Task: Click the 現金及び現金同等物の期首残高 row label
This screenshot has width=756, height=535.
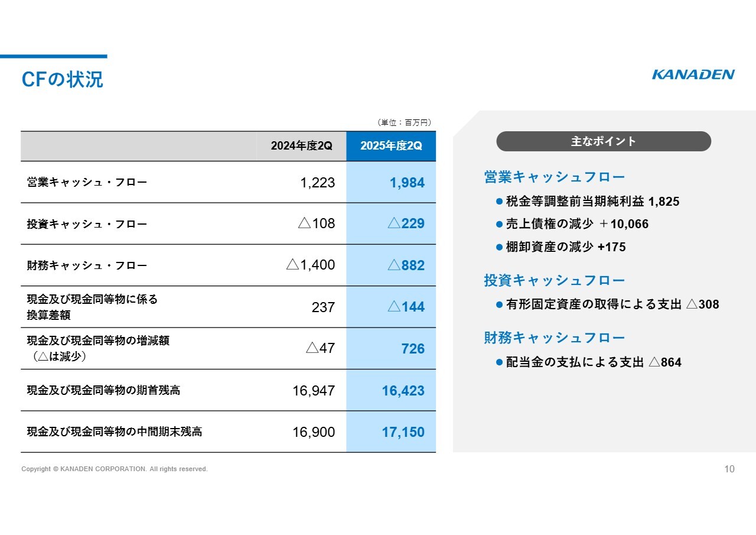Action: (103, 390)
